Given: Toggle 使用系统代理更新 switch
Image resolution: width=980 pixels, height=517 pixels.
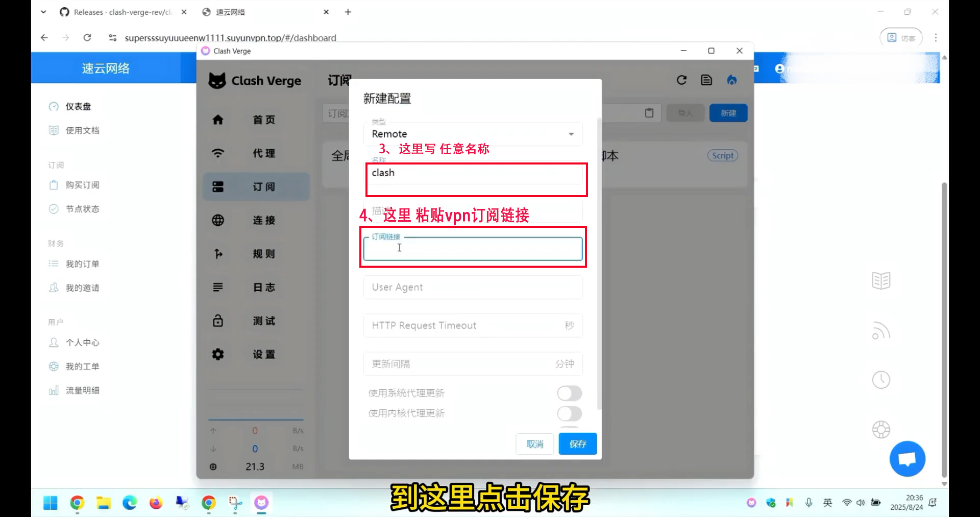Looking at the screenshot, I should (569, 393).
